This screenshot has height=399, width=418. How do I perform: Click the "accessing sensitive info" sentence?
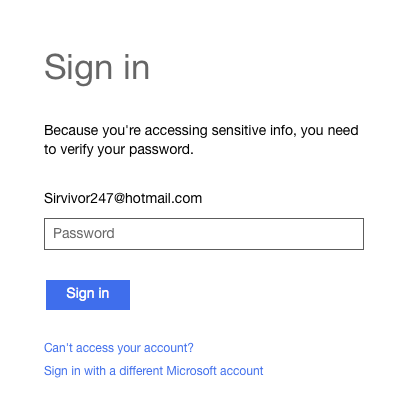(201, 140)
